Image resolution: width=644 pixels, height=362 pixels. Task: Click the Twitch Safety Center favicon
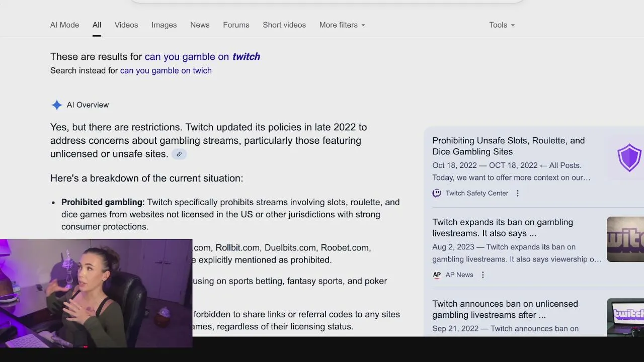[437, 193]
